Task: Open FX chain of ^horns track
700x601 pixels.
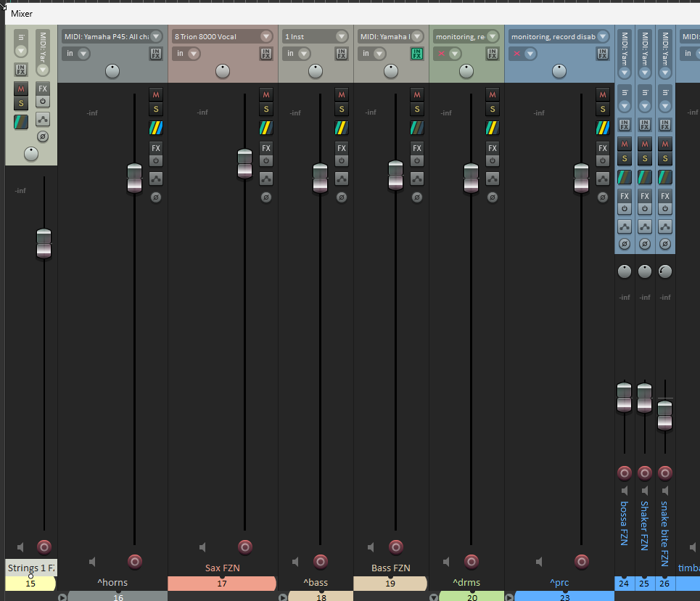Action: (156, 148)
